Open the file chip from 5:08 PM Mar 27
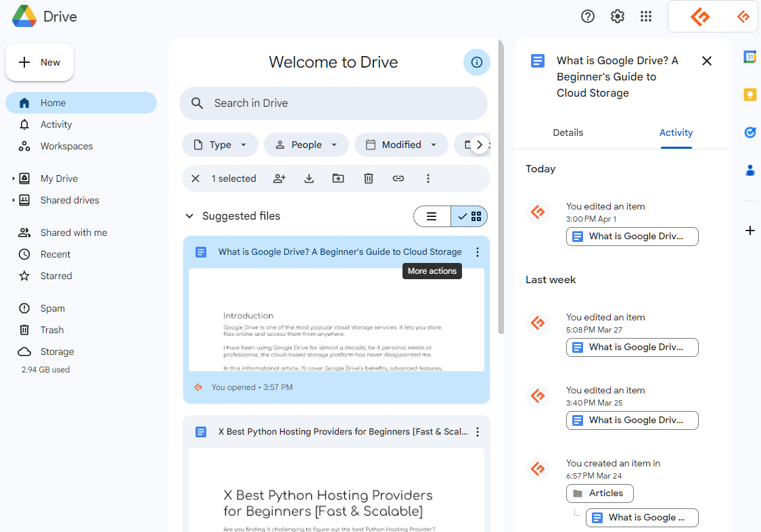The height and width of the screenshot is (532, 761). click(x=632, y=347)
